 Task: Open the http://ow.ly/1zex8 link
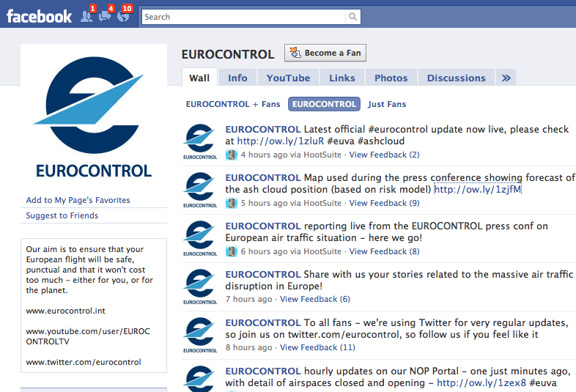[x=481, y=382]
